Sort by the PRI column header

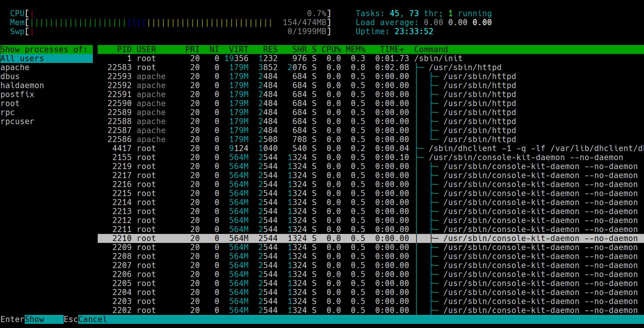click(192, 49)
